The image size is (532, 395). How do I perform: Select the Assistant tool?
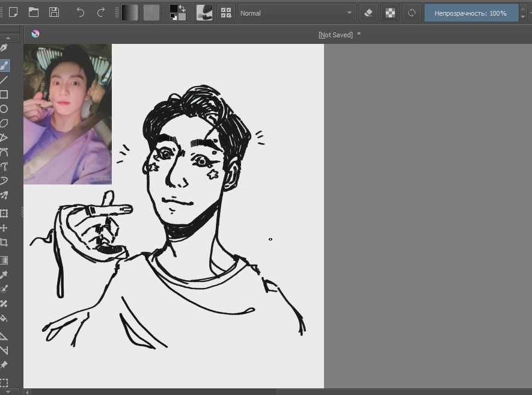(4, 336)
